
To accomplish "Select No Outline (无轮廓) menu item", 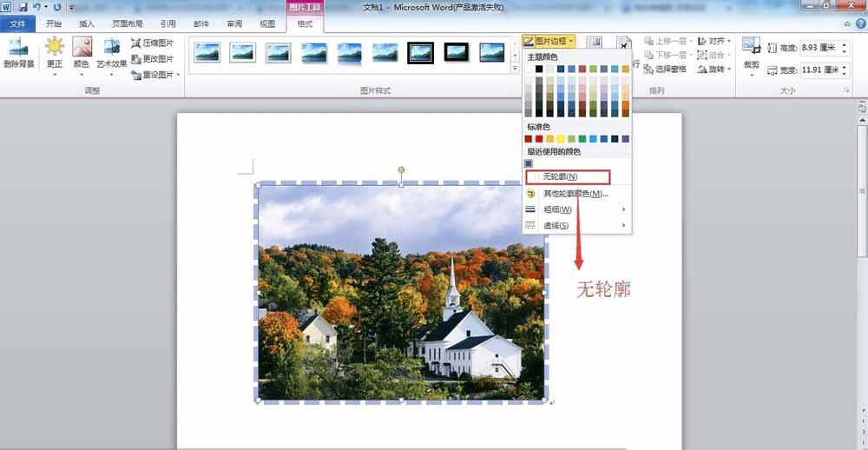I will point(568,177).
